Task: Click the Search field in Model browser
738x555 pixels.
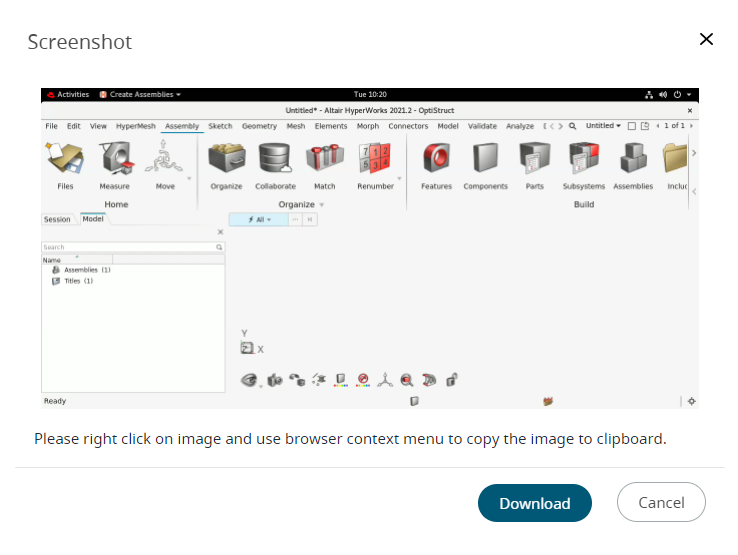Action: 133,247
